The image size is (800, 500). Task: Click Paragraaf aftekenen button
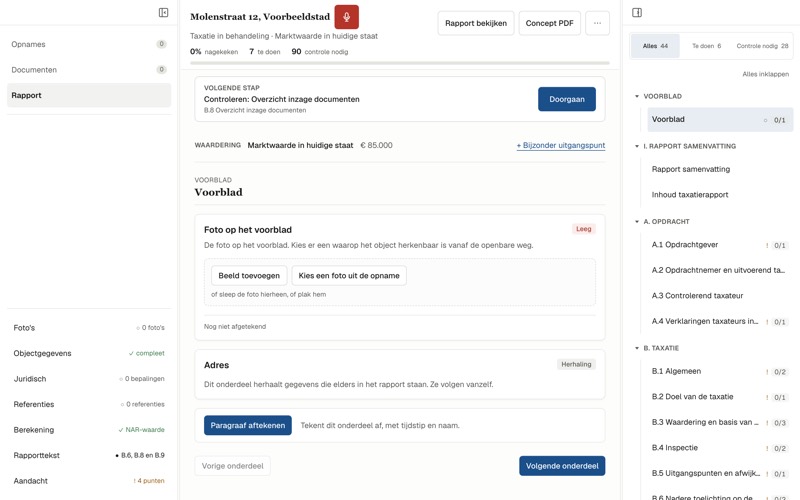248,426
